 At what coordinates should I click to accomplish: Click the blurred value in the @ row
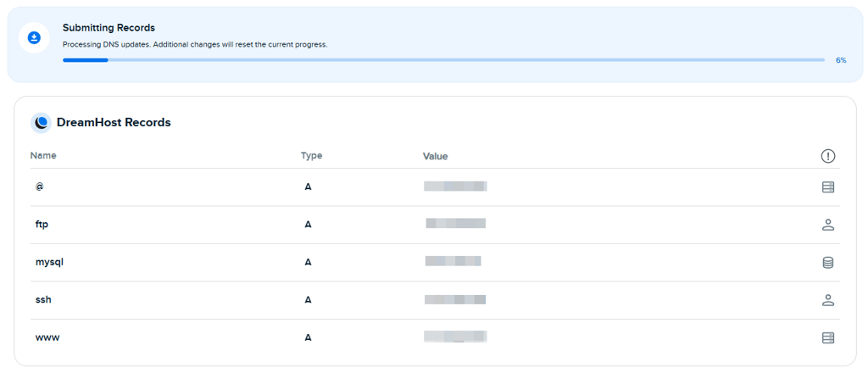(455, 186)
